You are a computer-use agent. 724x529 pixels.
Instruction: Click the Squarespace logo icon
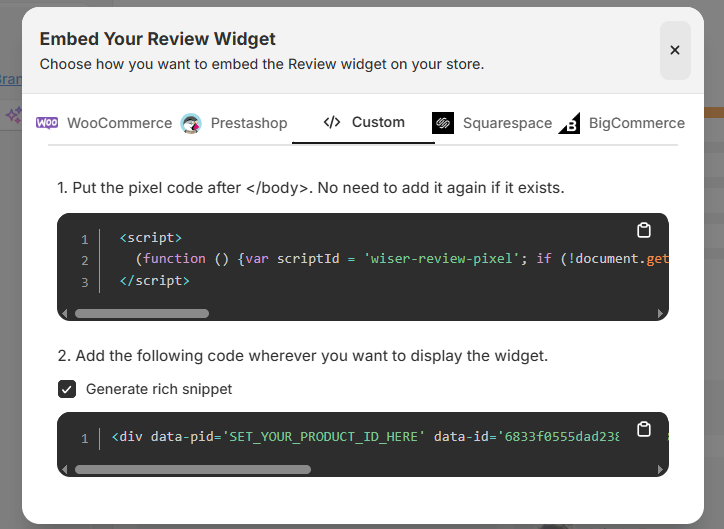(x=443, y=123)
